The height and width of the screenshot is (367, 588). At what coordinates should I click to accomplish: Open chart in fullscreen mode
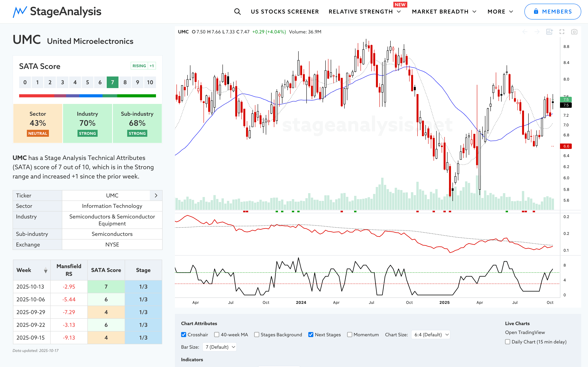click(562, 32)
